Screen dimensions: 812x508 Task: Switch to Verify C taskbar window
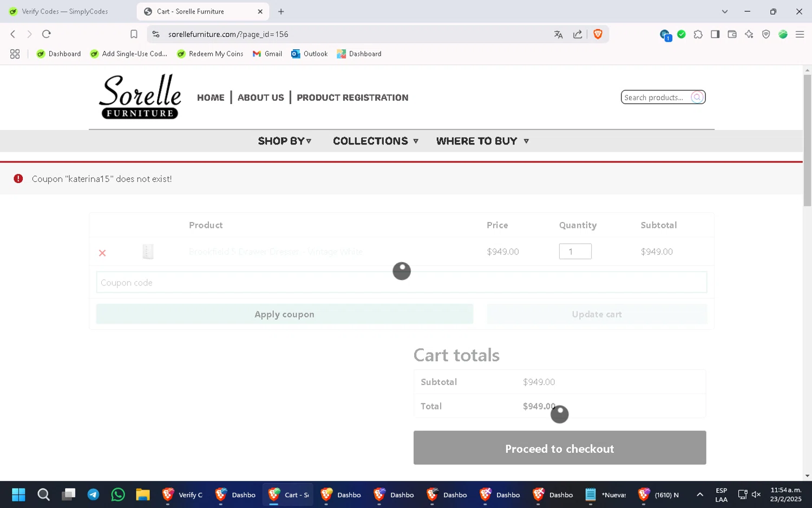coord(183,494)
